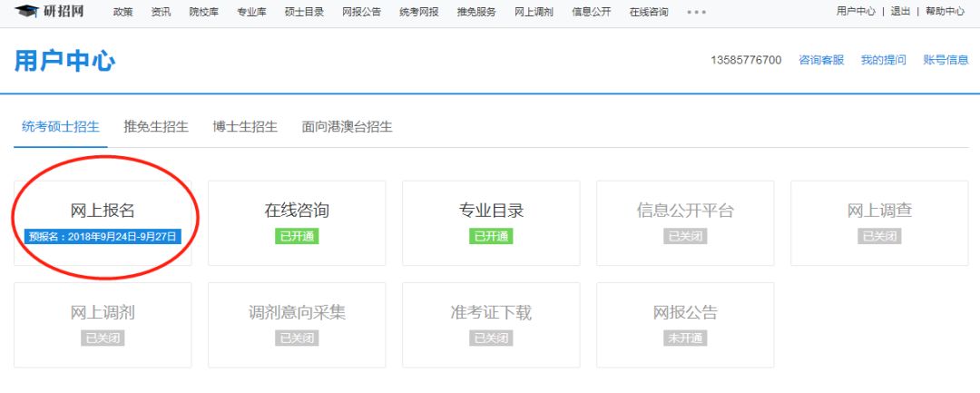This screenshot has width=980, height=393.
Task: Go to 硕士目录 in navigation bar
Action: [x=304, y=12]
